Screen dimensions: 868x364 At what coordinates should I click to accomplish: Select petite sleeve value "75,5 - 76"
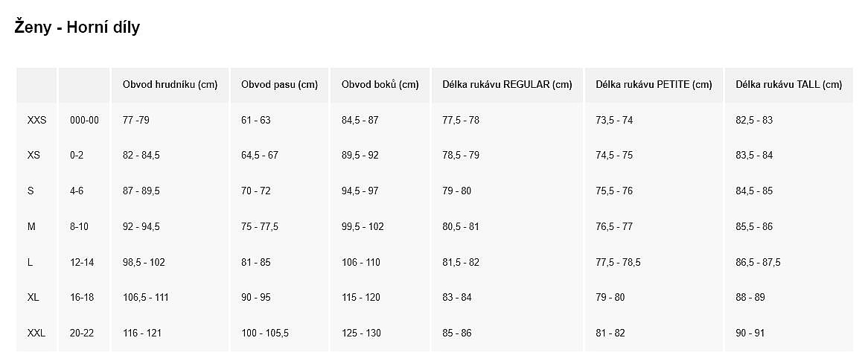(x=614, y=191)
